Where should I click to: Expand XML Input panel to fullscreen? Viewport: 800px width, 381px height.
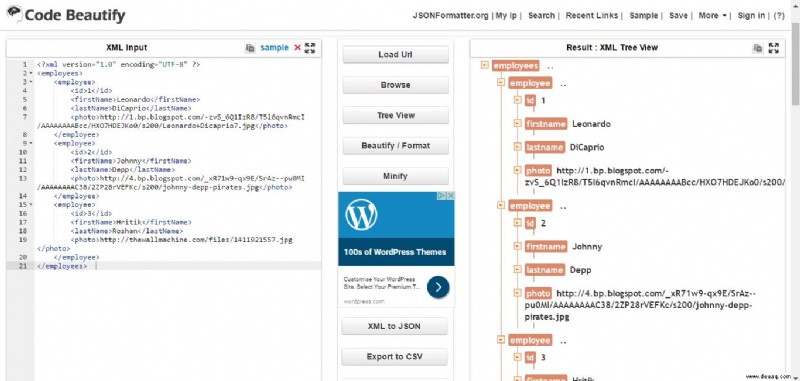coord(310,48)
